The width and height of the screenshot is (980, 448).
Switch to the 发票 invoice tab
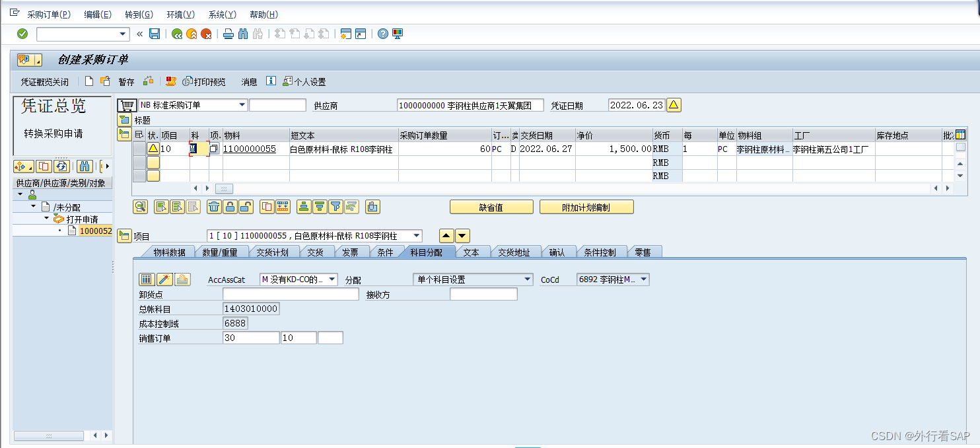pos(351,251)
